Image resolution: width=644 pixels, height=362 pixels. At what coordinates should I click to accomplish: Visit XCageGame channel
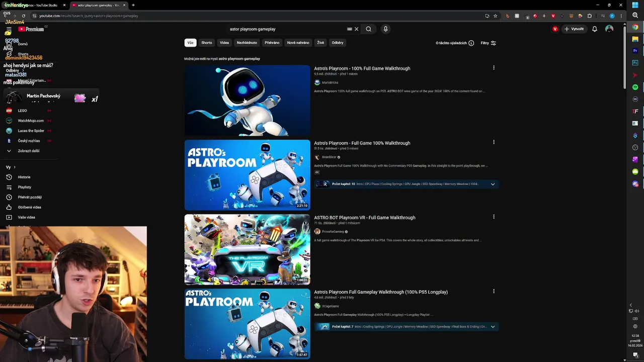(x=331, y=306)
